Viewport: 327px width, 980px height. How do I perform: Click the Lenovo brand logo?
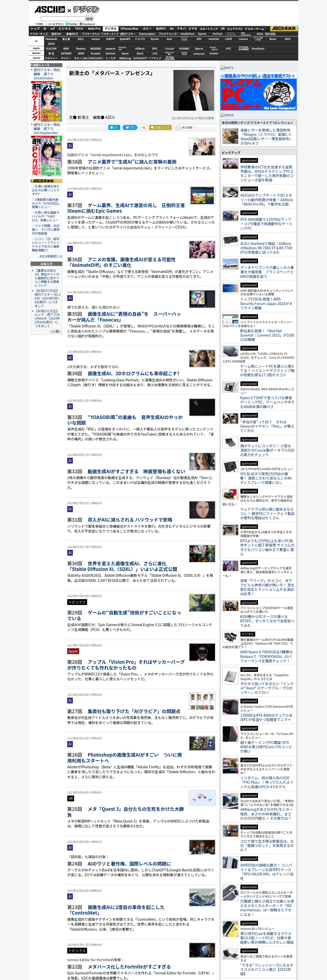[x=243, y=39]
